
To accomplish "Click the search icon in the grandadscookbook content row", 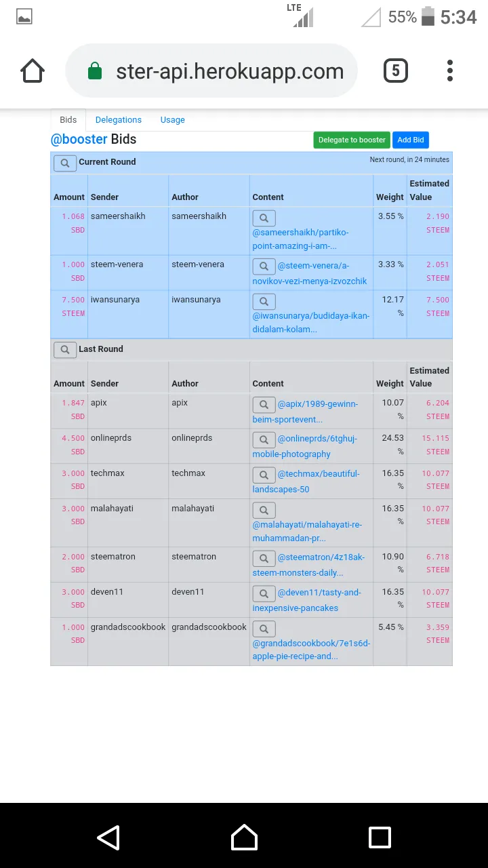I will point(264,628).
